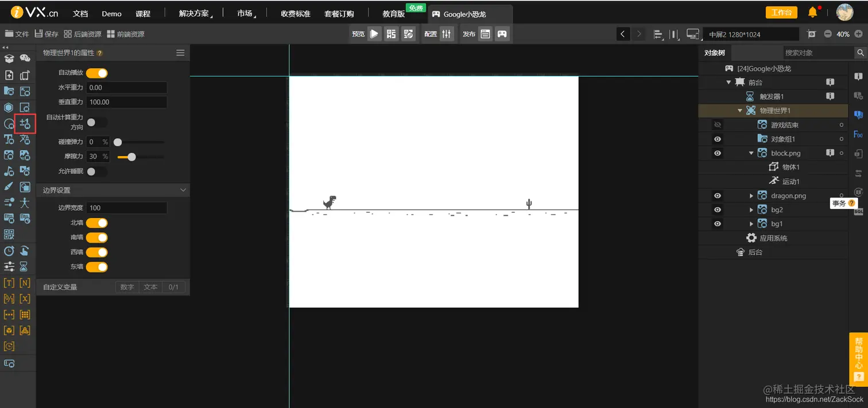The image size is (868, 408).
Task: Open the 中屏2 1280*1024 screen size dropdown
Action: point(752,34)
